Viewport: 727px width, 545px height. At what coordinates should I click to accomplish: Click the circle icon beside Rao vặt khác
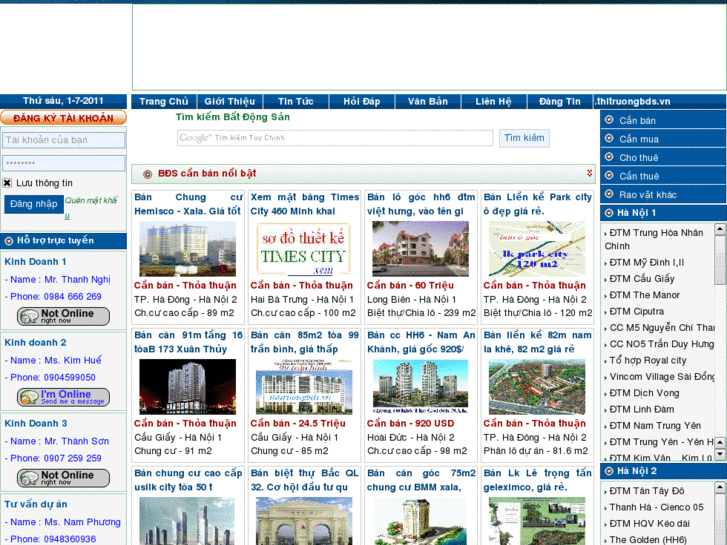[x=609, y=194]
